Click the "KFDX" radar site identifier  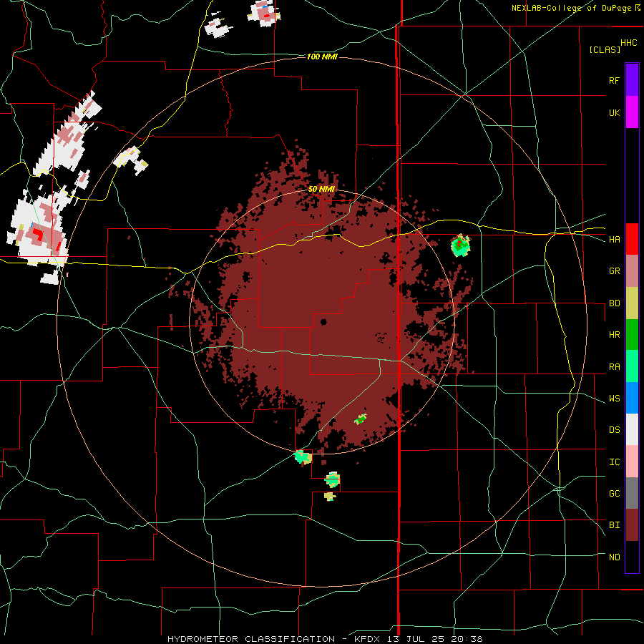[x=367, y=639]
